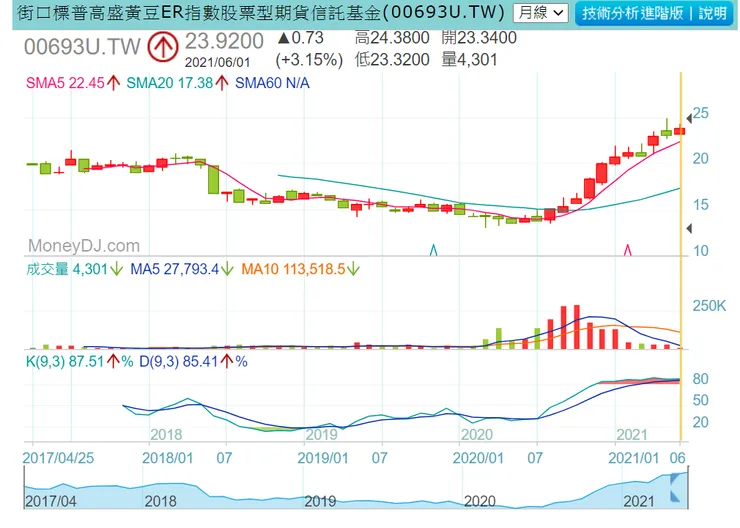
Task: Click the 2020 area in range navigator
Action: (480, 501)
